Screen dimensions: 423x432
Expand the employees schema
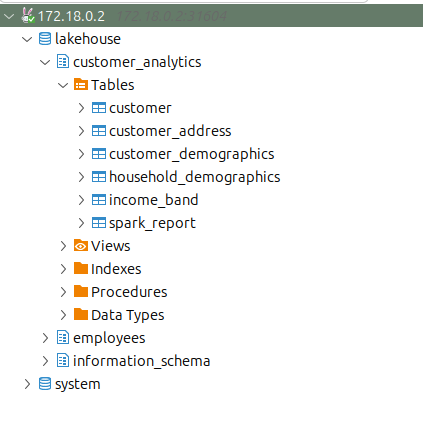[x=45, y=338]
